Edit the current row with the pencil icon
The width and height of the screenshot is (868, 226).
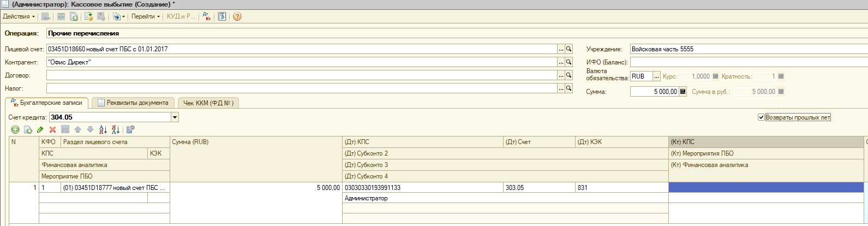click(x=40, y=129)
